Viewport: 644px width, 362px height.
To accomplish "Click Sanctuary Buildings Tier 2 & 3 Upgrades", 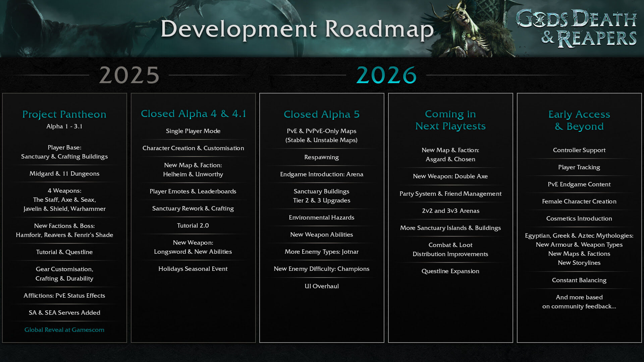I will coord(322,196).
